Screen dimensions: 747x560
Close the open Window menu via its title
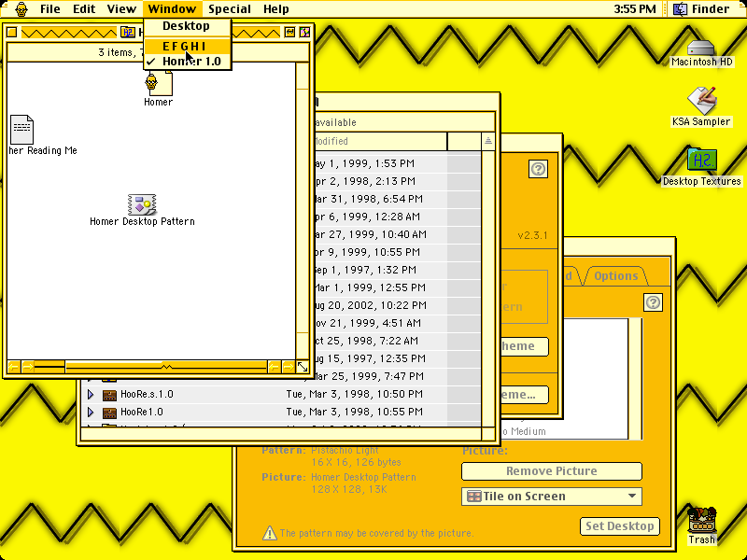172,9
